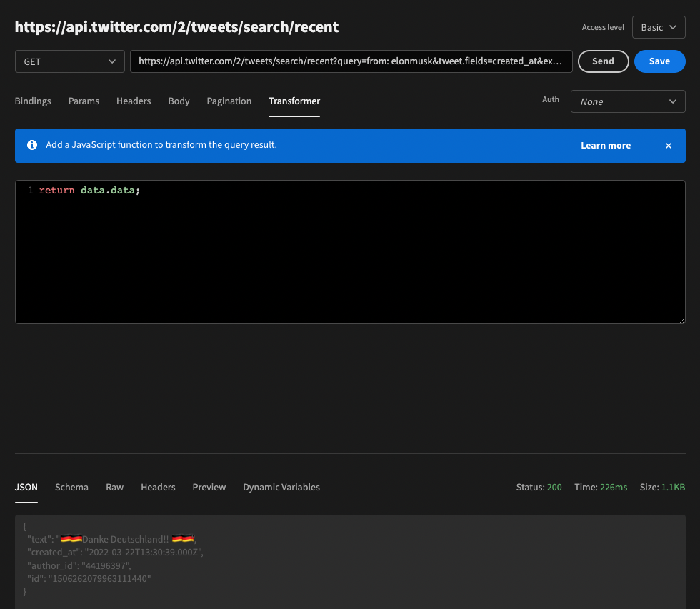Click the Time: 226ms value
The height and width of the screenshot is (609, 700).
pyautogui.click(x=601, y=487)
